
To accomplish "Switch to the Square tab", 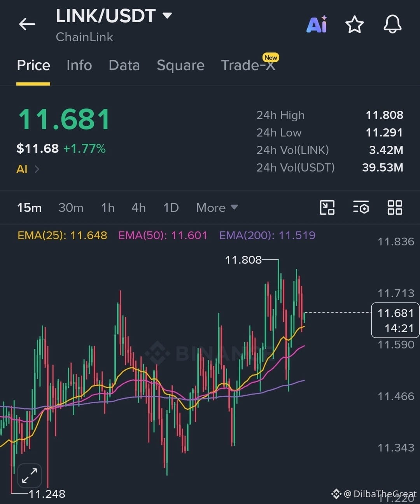I will pos(180,65).
